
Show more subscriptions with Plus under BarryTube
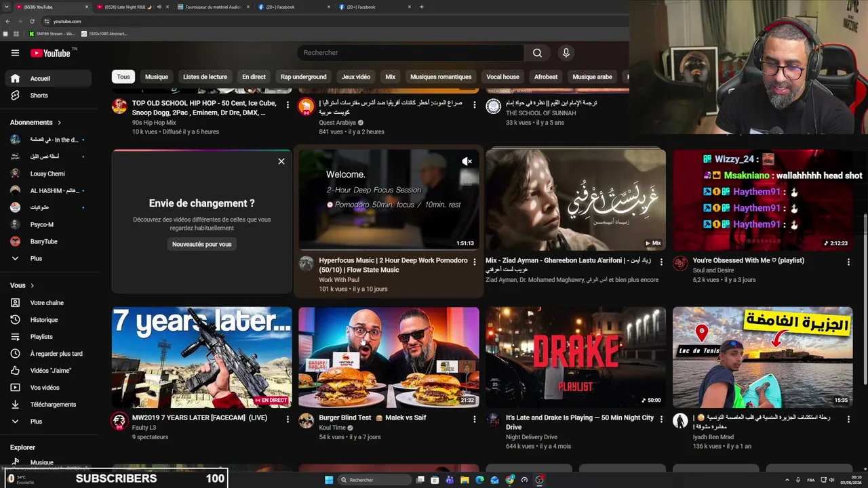coord(47,258)
